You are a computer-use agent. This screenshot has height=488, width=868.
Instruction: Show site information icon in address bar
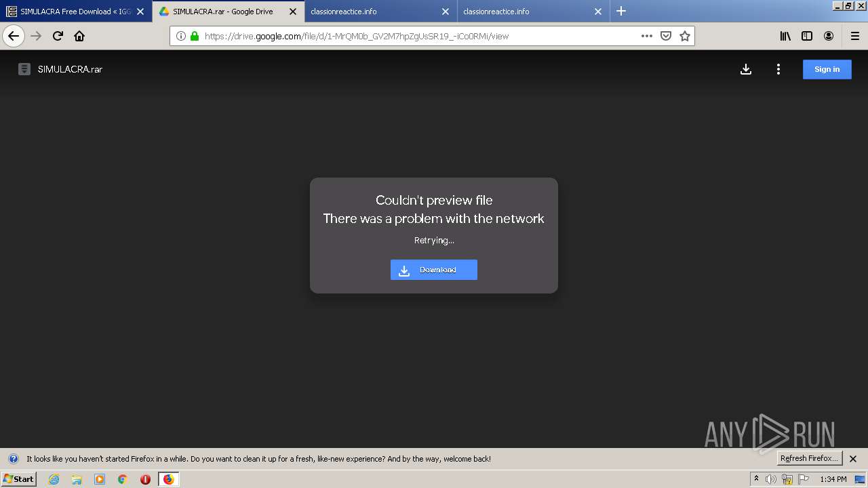click(181, 36)
